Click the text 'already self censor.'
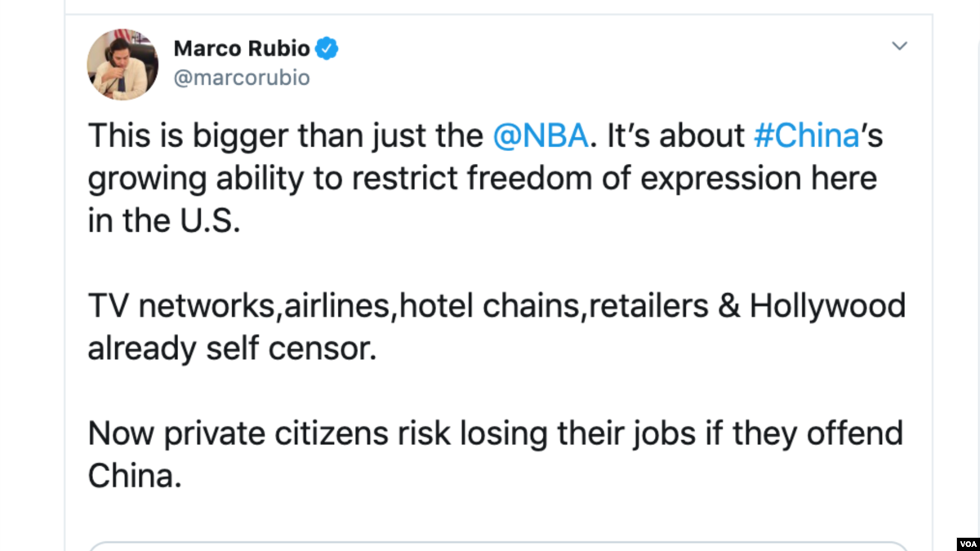 (231, 349)
